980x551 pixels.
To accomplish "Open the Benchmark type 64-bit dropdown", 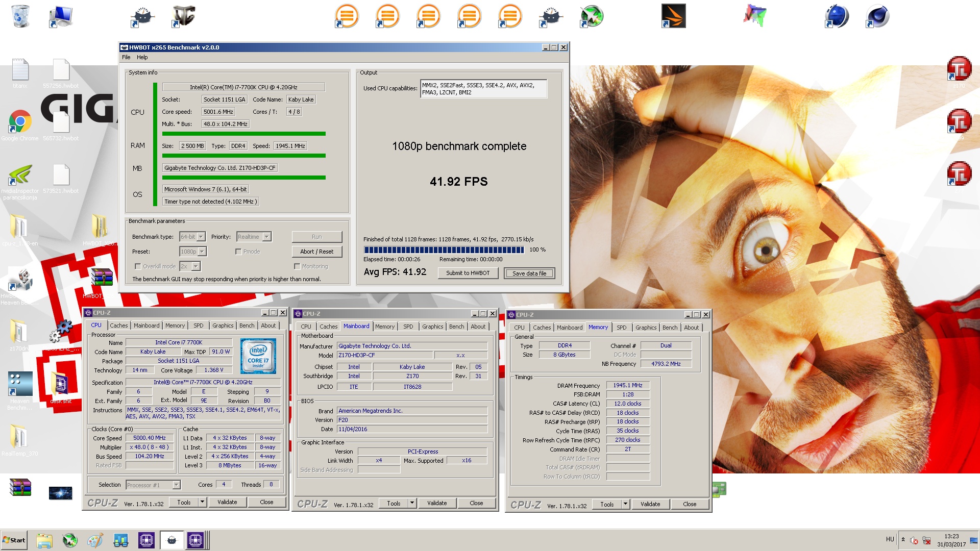I will (192, 237).
